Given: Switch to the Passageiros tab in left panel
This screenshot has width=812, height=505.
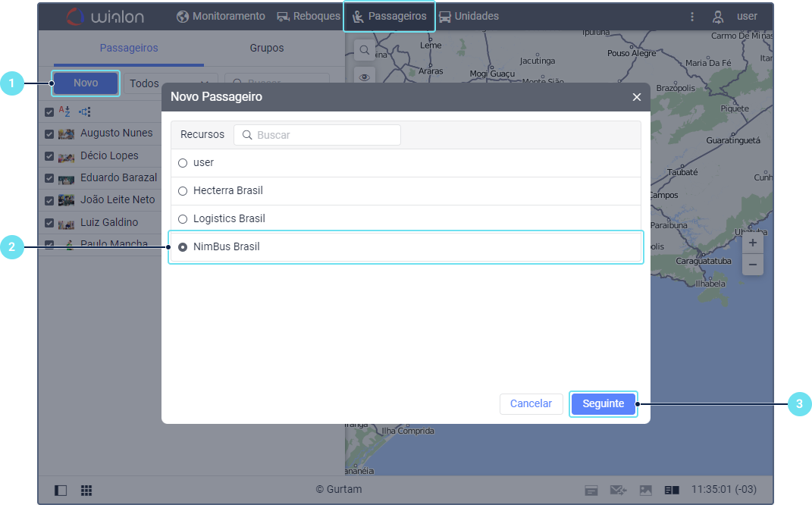Looking at the screenshot, I should tap(128, 48).
